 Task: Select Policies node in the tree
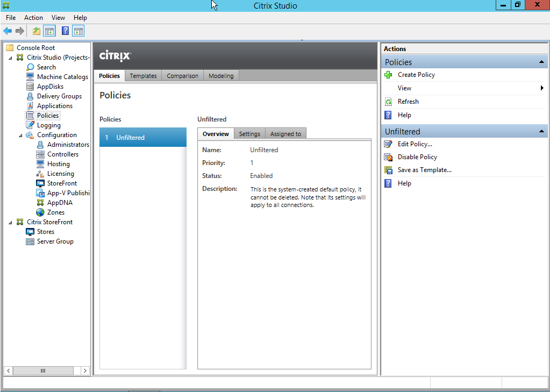click(x=48, y=116)
